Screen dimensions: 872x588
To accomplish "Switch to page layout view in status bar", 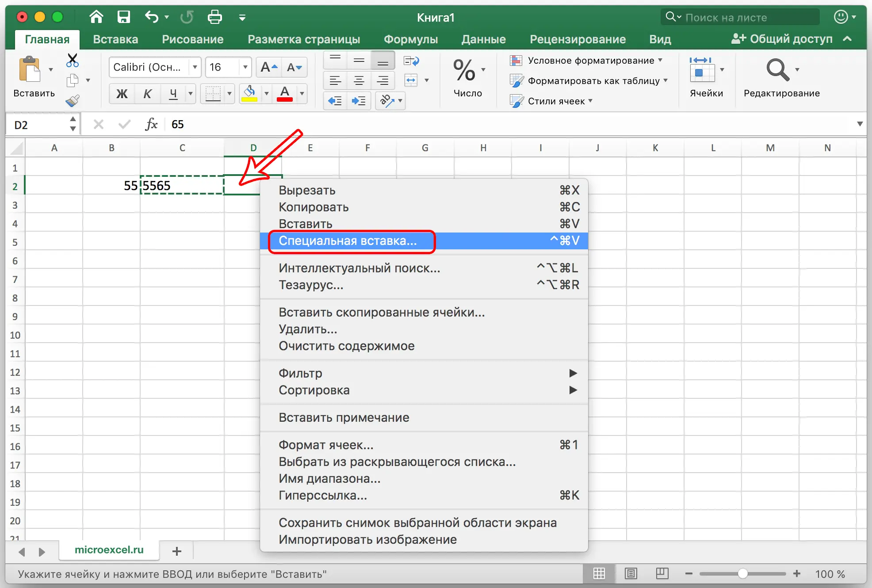I will click(631, 574).
